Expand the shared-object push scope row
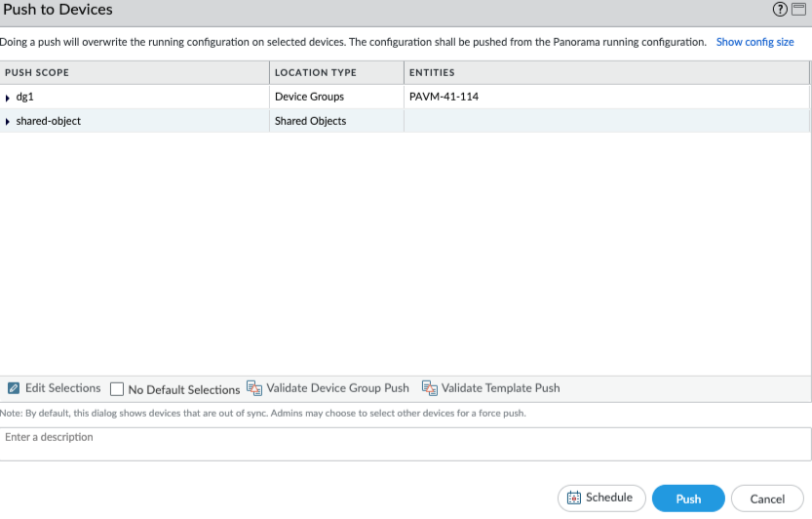The height and width of the screenshot is (519, 812). (x=9, y=122)
